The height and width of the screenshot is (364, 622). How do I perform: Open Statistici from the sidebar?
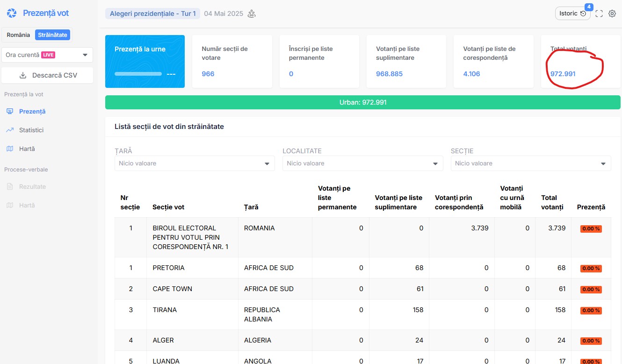click(x=31, y=130)
